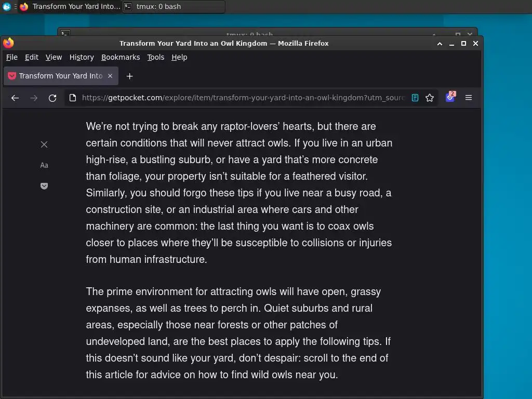Open the reader type controls (Aa)
The height and width of the screenshot is (399, 532).
[44, 165]
